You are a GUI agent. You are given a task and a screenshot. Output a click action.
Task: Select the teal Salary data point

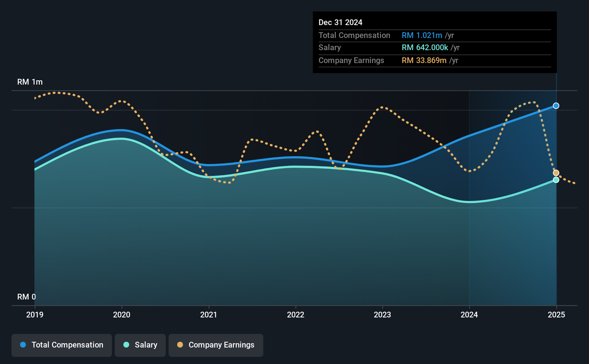(x=556, y=180)
